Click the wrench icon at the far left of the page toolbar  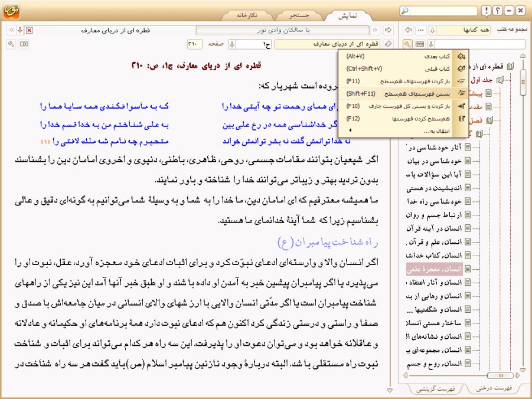click(11, 44)
